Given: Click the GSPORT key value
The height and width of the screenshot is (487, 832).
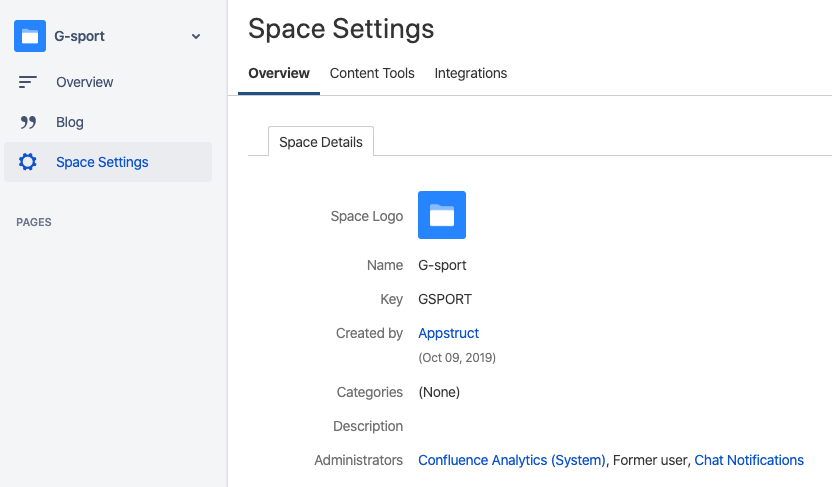Looking at the screenshot, I should click(445, 299).
